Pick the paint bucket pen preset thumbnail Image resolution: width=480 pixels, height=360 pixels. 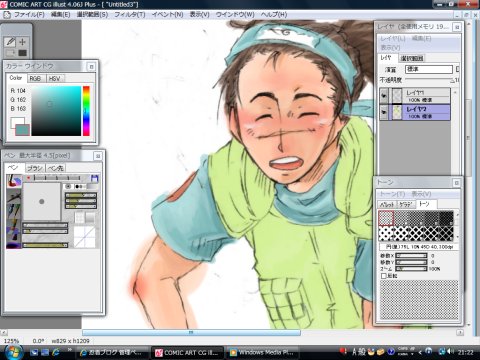14,180
